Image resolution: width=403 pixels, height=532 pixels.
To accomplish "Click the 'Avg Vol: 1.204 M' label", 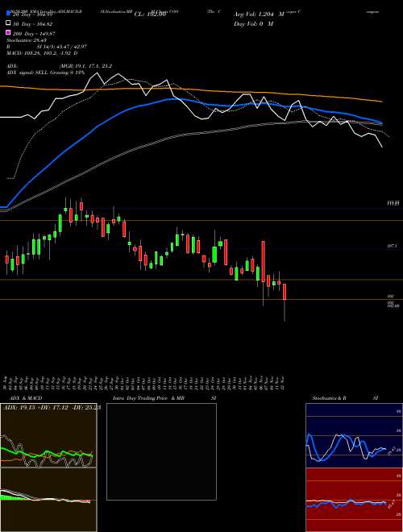I will (259, 15).
